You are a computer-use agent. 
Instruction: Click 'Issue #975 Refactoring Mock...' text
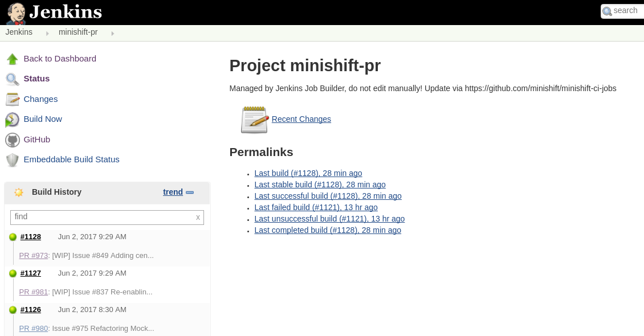pos(103,329)
